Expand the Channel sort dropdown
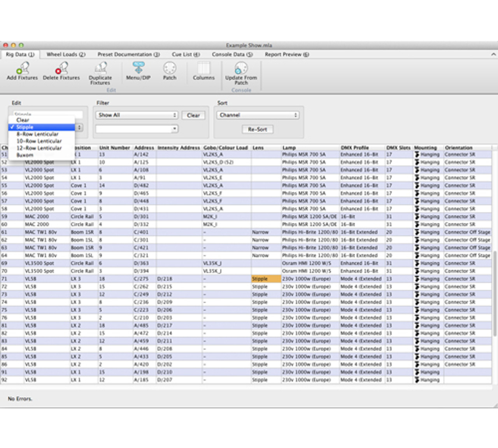Image resolution: width=498 pixels, height=448 pixels. 258,115
